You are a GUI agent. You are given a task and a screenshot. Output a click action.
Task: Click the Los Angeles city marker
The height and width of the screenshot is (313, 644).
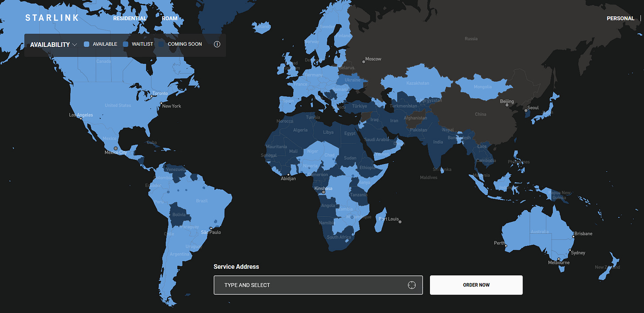pyautogui.click(x=81, y=119)
